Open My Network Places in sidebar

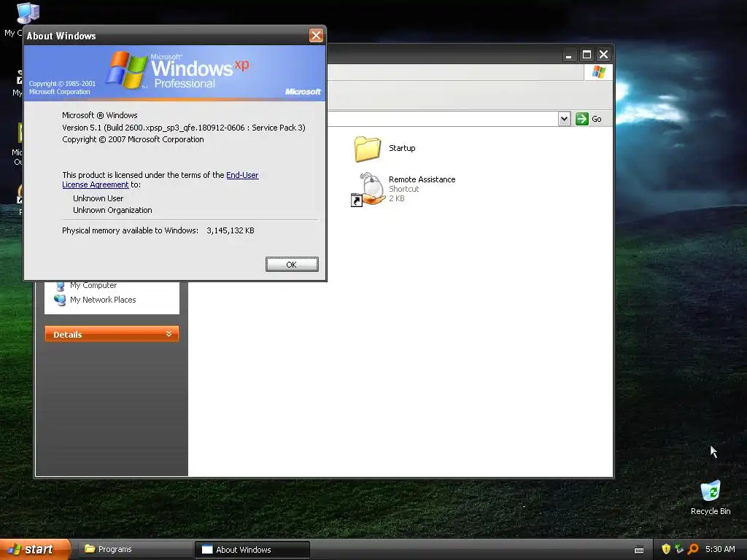click(103, 300)
